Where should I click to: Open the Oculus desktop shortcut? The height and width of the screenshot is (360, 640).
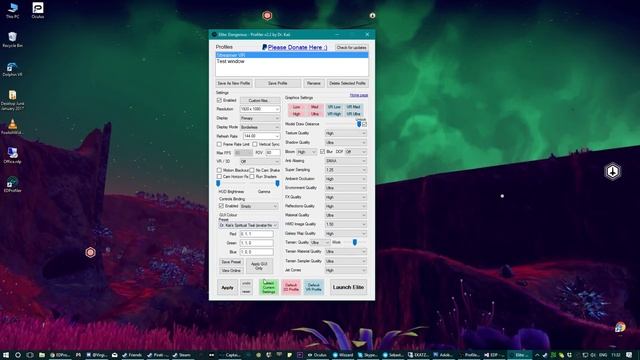click(38, 10)
